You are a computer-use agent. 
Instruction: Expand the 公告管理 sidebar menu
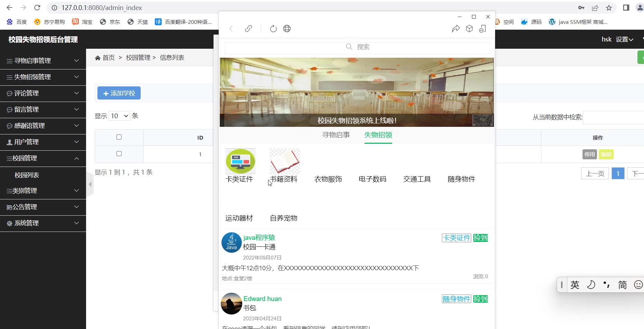[x=43, y=207]
